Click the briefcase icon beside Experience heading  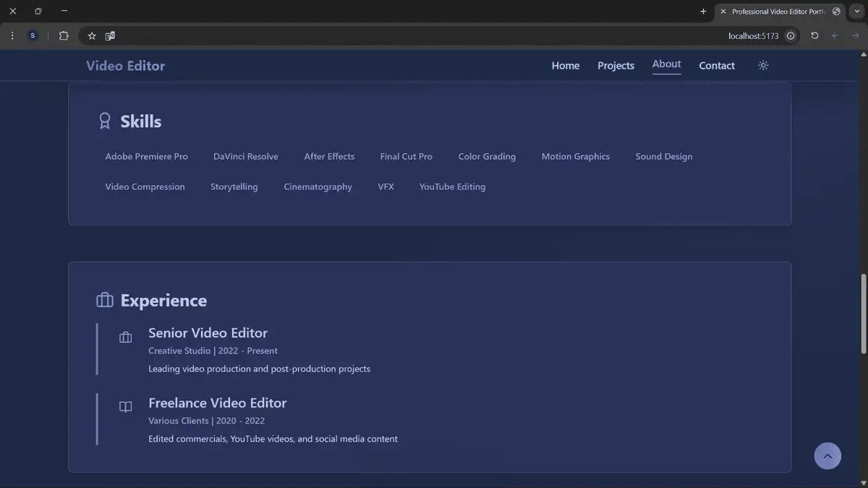(105, 300)
